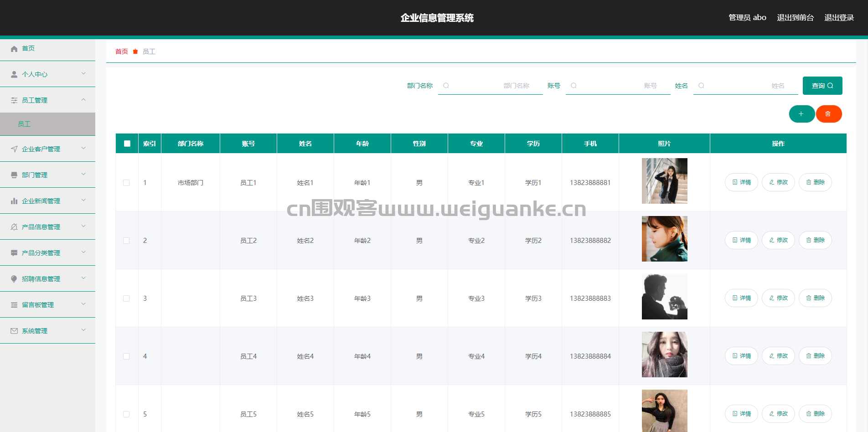Check the checkbox for row 员工5
The width and height of the screenshot is (868, 432).
point(126,414)
